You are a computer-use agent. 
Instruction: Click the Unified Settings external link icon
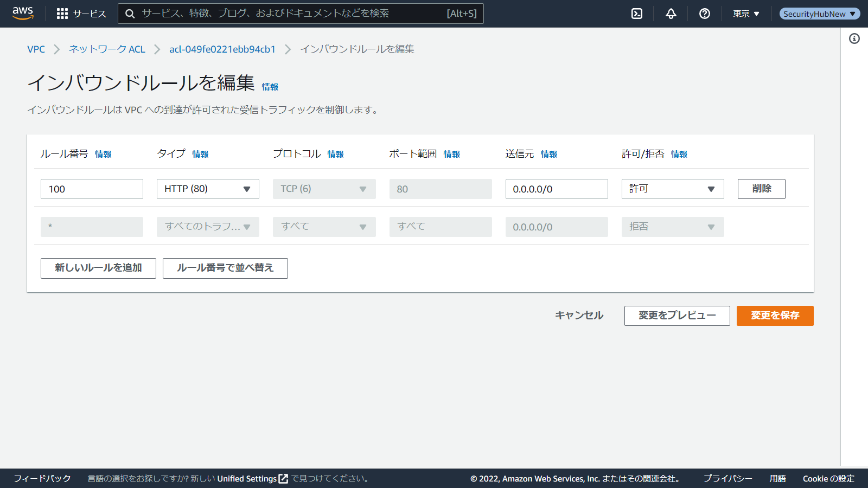tap(283, 479)
